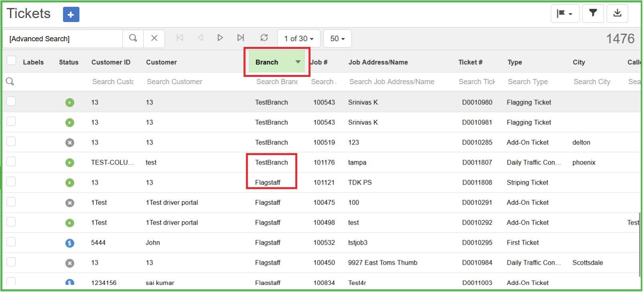
Task: Click the download export icon
Action: (617, 13)
